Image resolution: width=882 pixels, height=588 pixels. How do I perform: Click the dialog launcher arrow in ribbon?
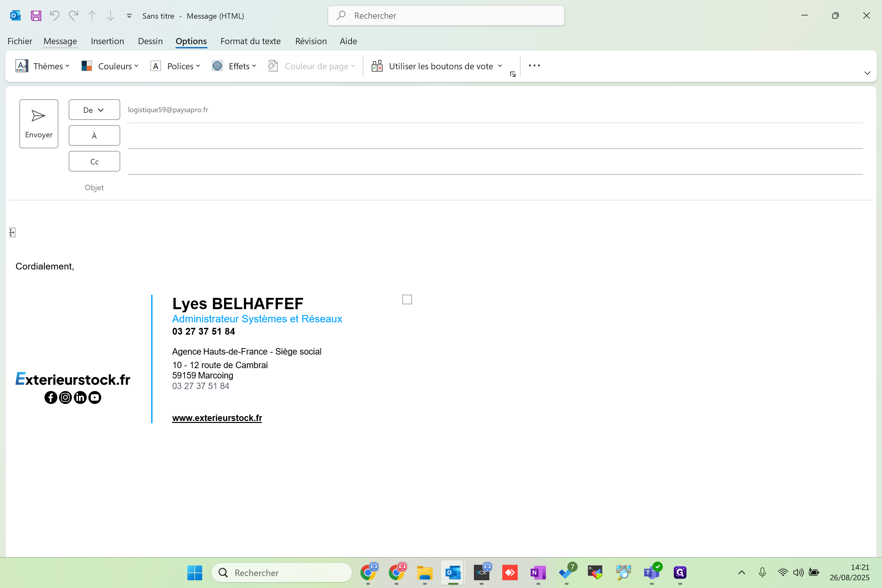tap(513, 74)
